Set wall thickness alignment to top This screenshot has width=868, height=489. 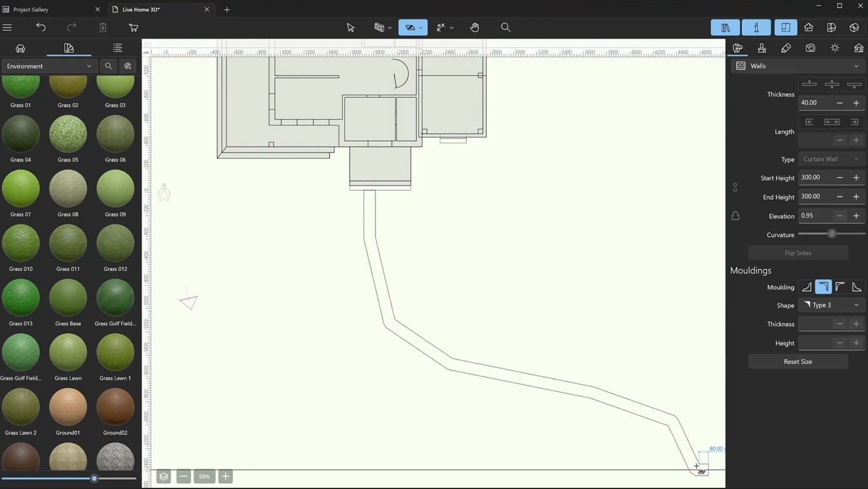pos(809,84)
